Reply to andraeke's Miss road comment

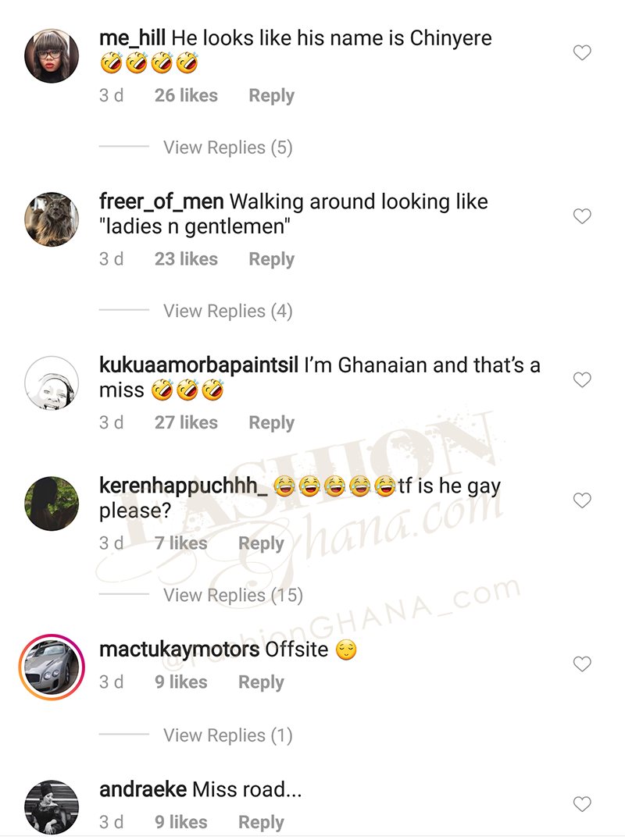pyautogui.click(x=261, y=822)
